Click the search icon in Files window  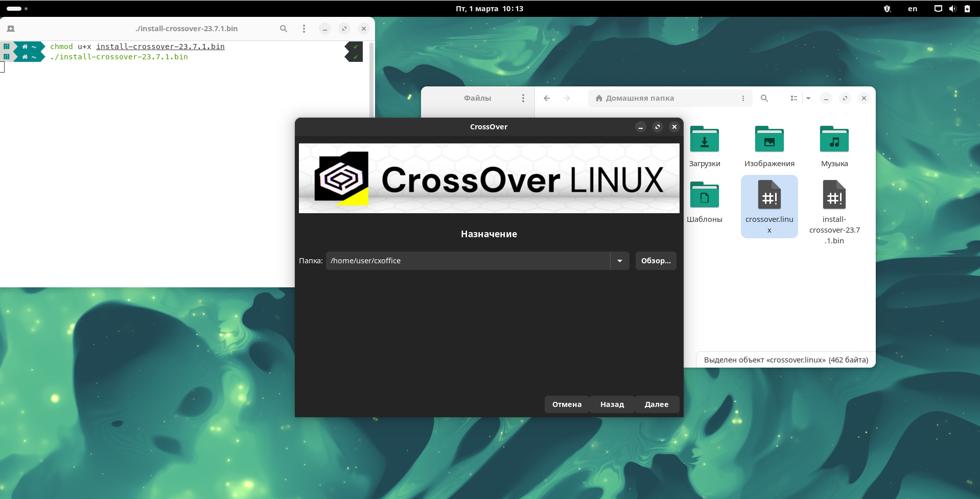[764, 98]
